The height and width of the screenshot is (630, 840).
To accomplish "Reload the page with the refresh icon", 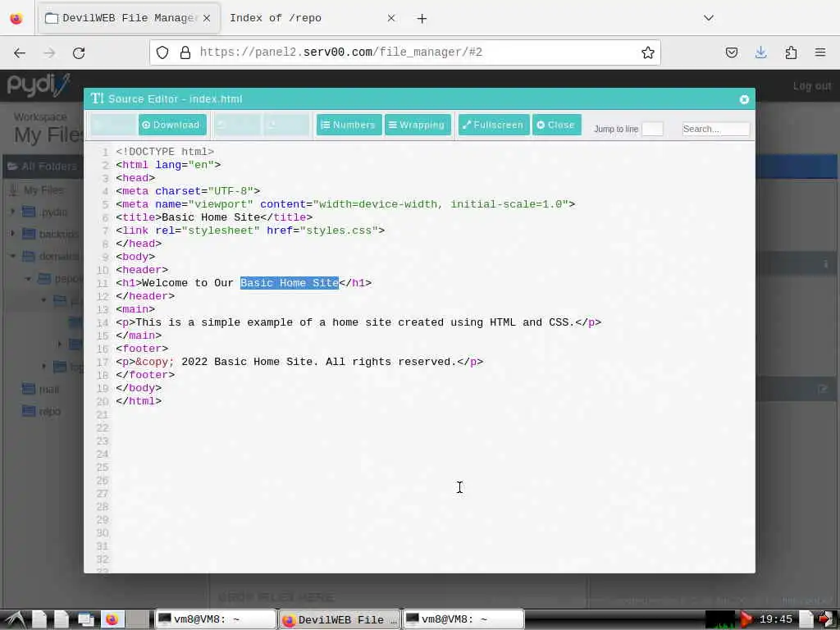I will coord(79,52).
